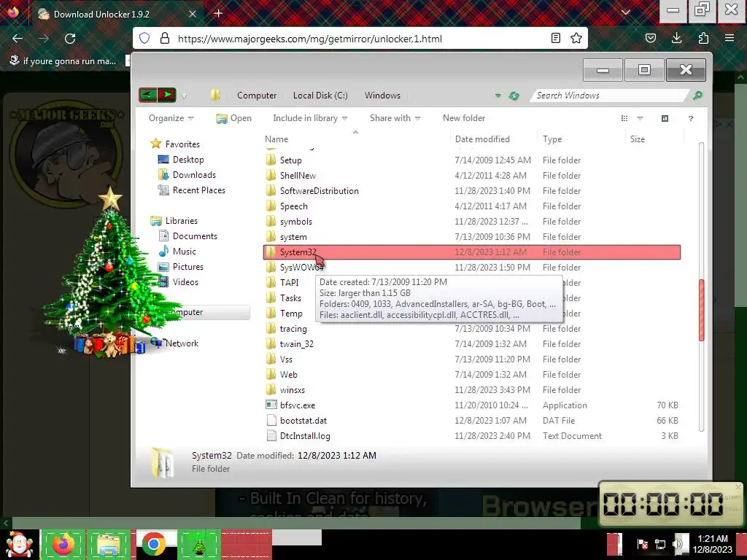Screen dimensions: 747x560
Task: Click the taskbar clock 1:21 AM
Action: pyautogui.click(x=712, y=539)
